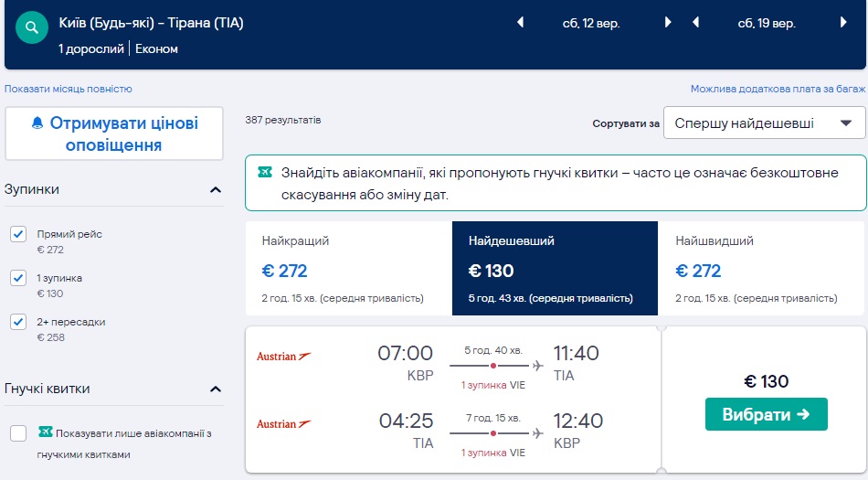The width and height of the screenshot is (868, 480).
Task: Uncheck the Прямий рейс checkbox
Action: (x=18, y=235)
